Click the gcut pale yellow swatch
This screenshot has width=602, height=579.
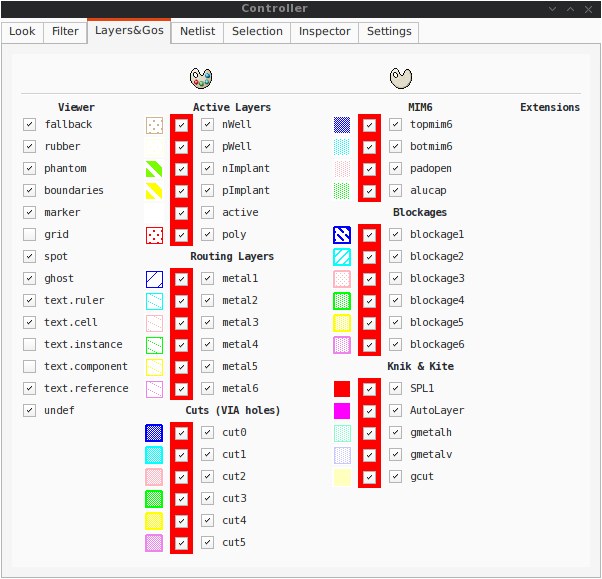342,477
